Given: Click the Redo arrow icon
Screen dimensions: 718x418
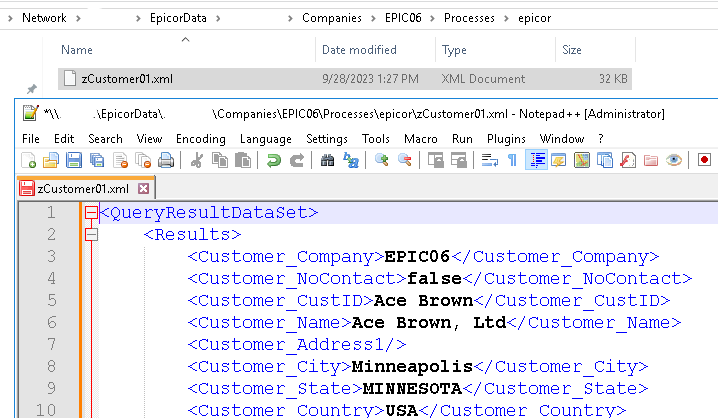Looking at the screenshot, I should [x=297, y=160].
